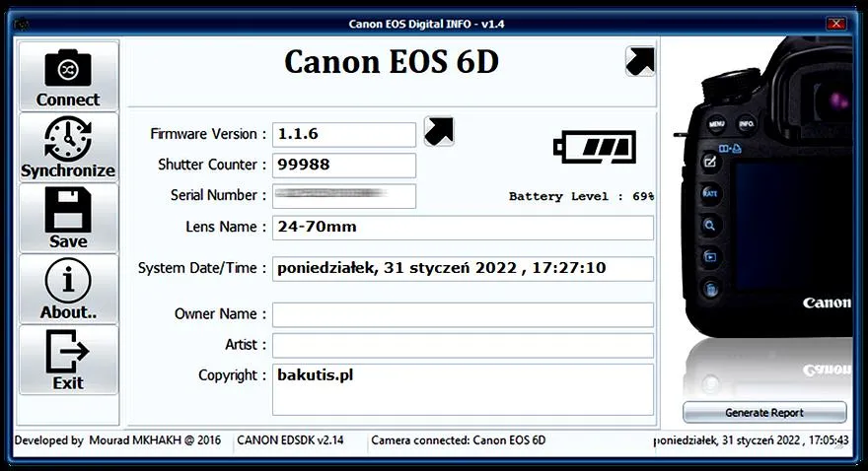Click the app icon in title bar
This screenshot has width=868, height=471.
(x=22, y=25)
